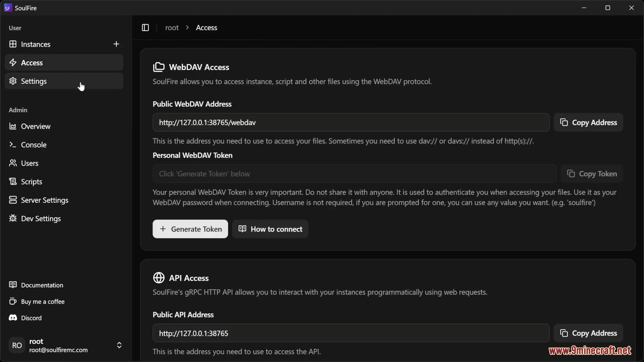Open the admin Console
Viewport: 644px width, 362px height.
[64, 145]
